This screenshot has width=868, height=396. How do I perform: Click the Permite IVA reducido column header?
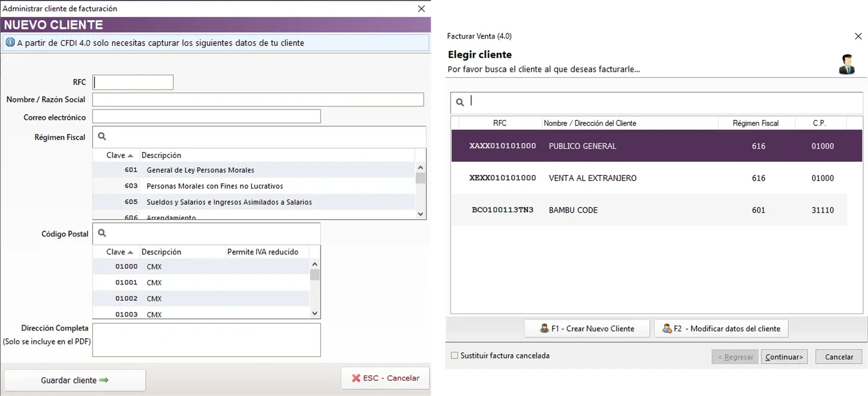point(267,252)
